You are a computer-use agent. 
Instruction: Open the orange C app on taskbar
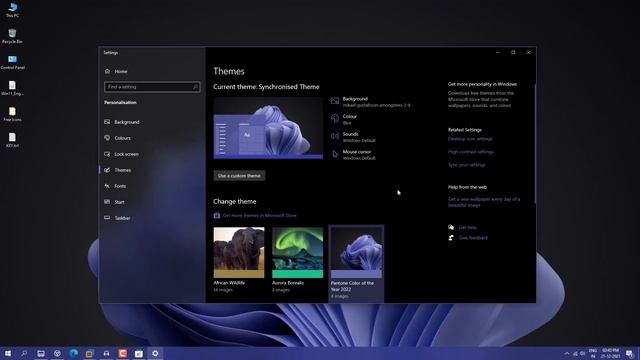pyautogui.click(x=122, y=353)
